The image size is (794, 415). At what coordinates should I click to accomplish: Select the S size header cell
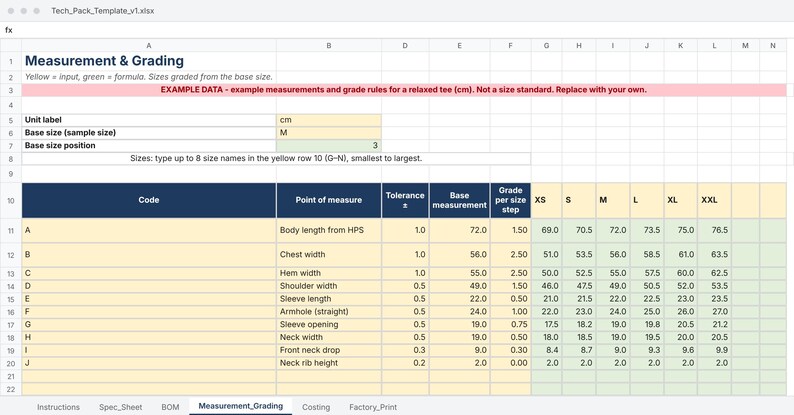point(579,200)
